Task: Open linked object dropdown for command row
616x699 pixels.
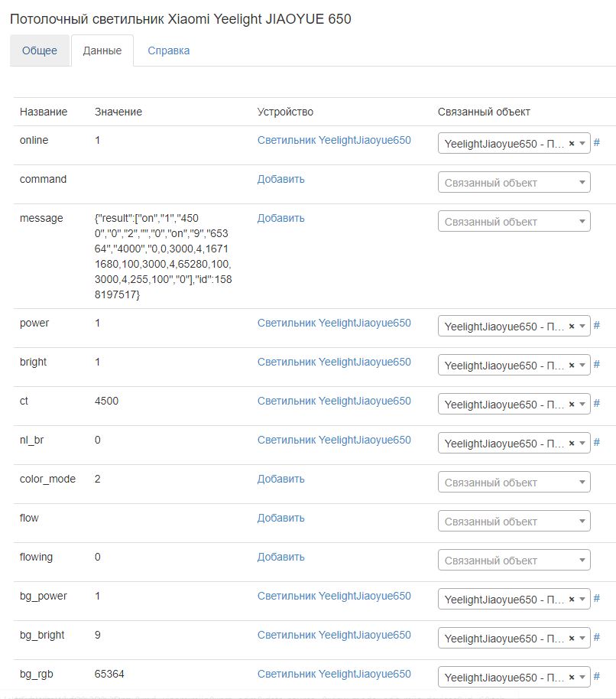Action: pyautogui.click(x=514, y=182)
